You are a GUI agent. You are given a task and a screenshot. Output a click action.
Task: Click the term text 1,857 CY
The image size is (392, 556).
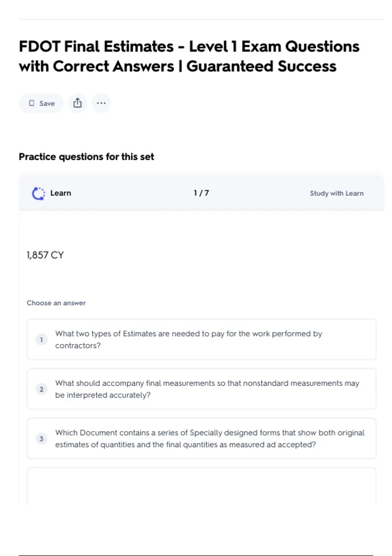tap(45, 255)
